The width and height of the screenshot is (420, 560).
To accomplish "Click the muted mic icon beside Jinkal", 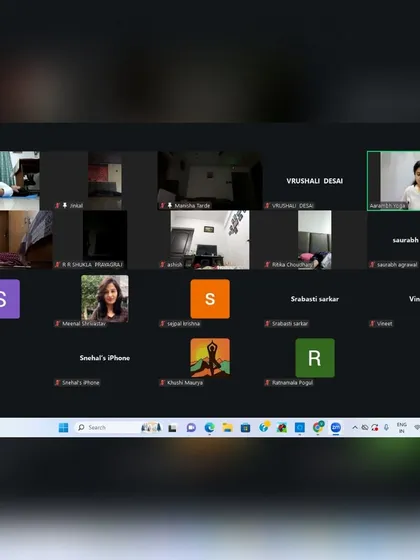I will pyautogui.click(x=58, y=205).
